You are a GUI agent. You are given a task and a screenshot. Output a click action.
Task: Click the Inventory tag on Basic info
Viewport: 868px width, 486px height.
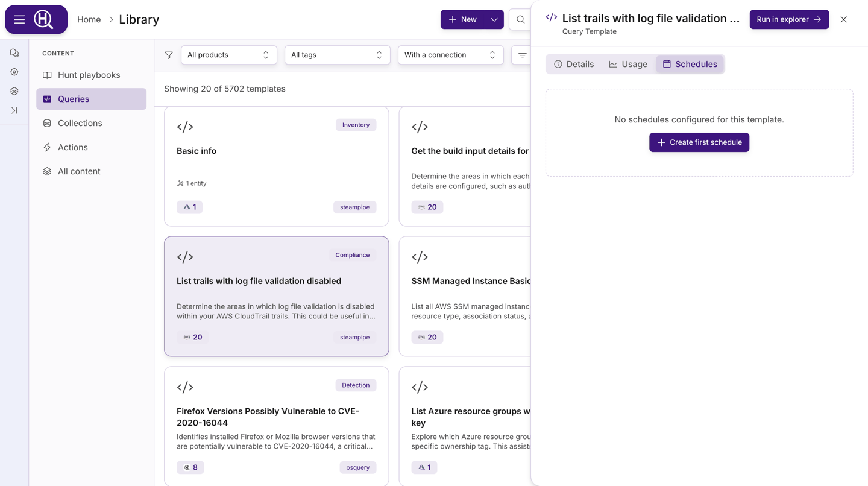click(x=356, y=125)
